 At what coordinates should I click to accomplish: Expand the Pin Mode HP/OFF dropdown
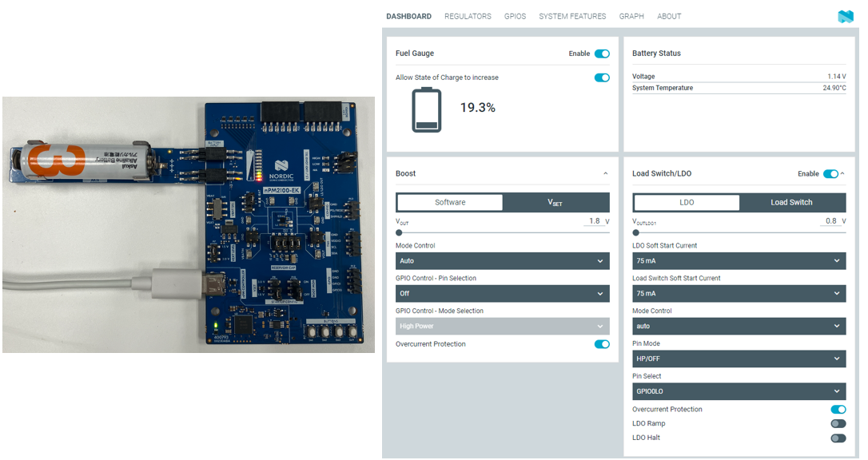click(739, 359)
